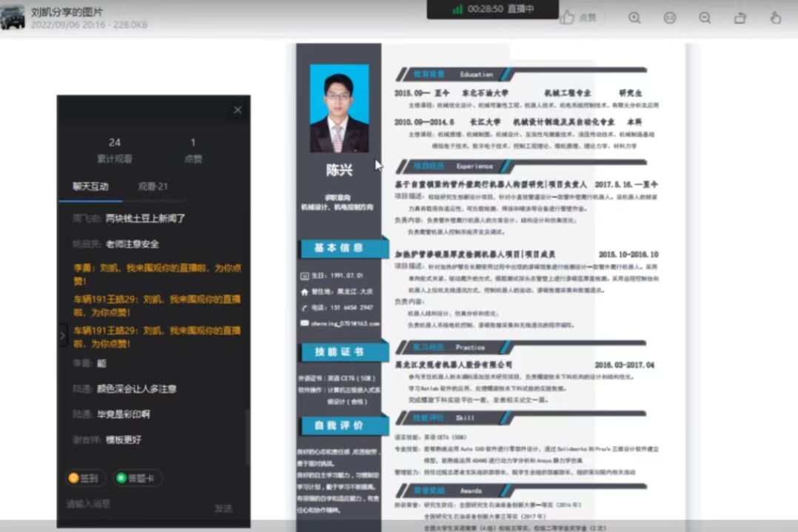This screenshot has width=798, height=532.
Task: Zoom out with the magnifier minus icon
Action: tap(705, 18)
